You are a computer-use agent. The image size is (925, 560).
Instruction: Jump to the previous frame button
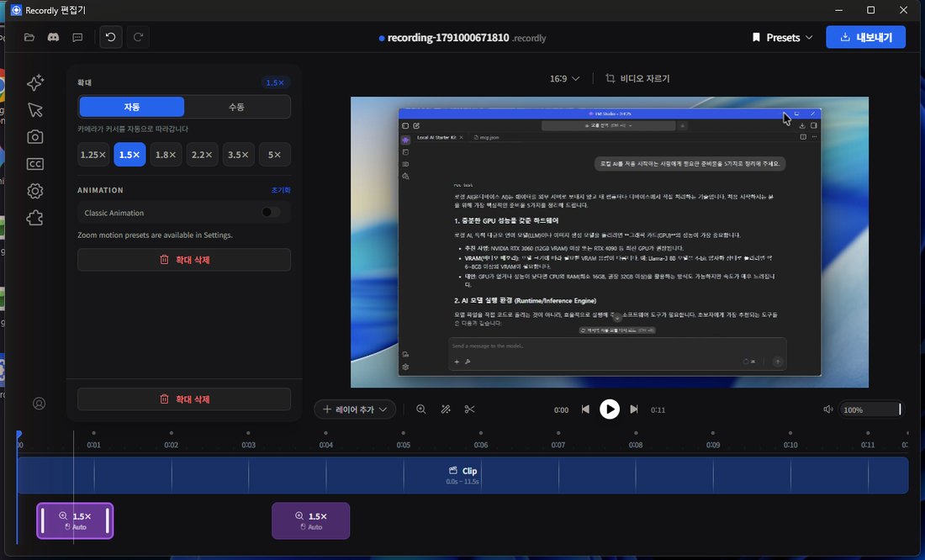pos(585,409)
